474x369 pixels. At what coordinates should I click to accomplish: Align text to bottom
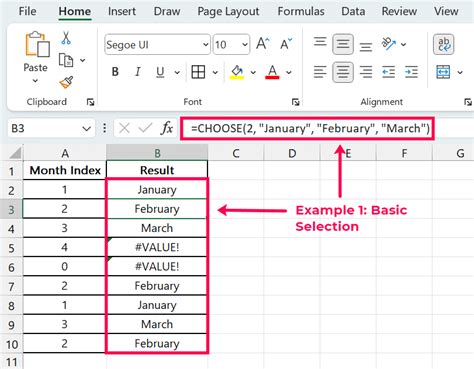click(x=366, y=47)
